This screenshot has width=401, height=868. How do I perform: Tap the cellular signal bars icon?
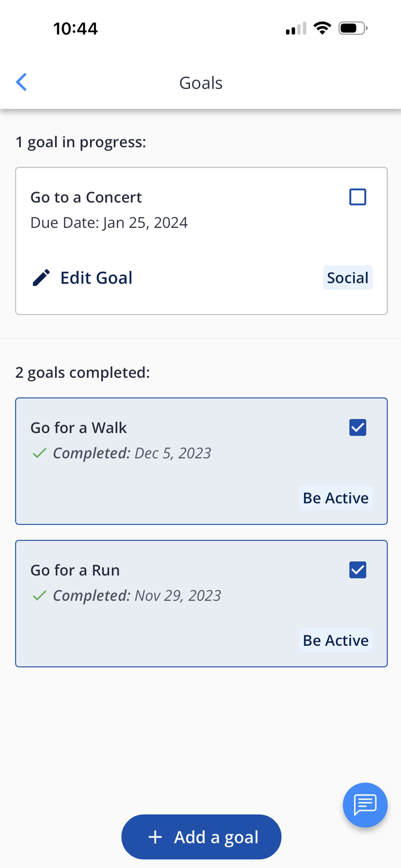296,28
